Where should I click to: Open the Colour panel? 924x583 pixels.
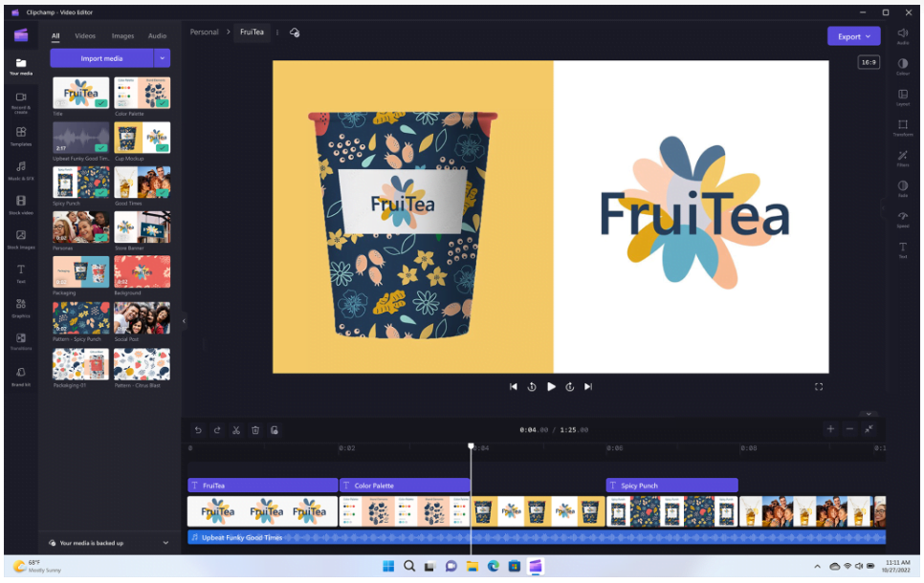[902, 65]
